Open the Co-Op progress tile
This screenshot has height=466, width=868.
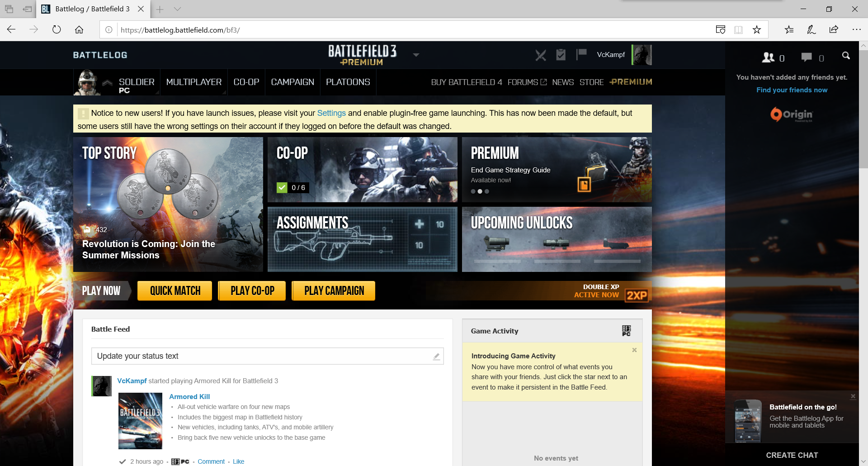(363, 170)
